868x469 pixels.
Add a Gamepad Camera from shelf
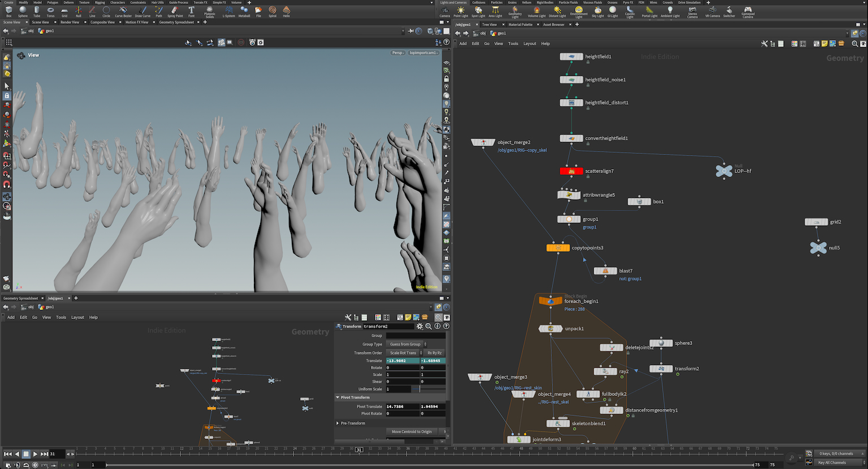point(748,12)
